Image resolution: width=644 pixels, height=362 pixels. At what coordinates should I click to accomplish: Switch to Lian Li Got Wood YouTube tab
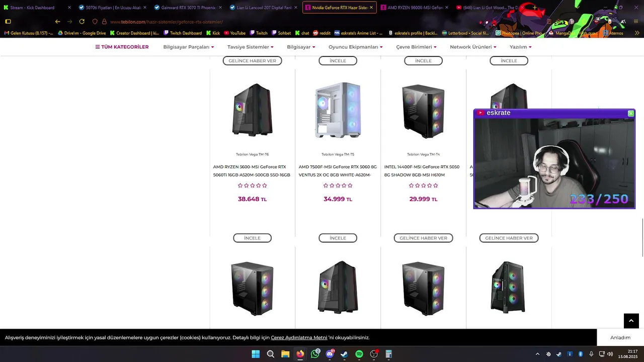click(490, 8)
